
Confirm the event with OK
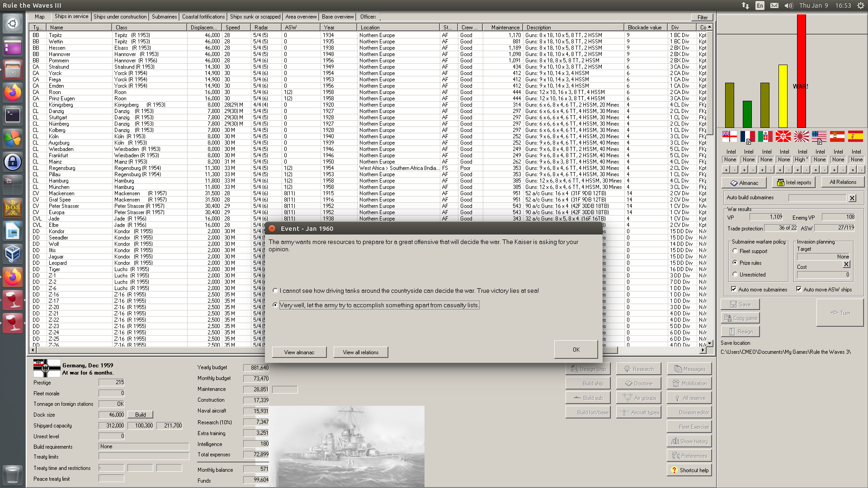(576, 350)
